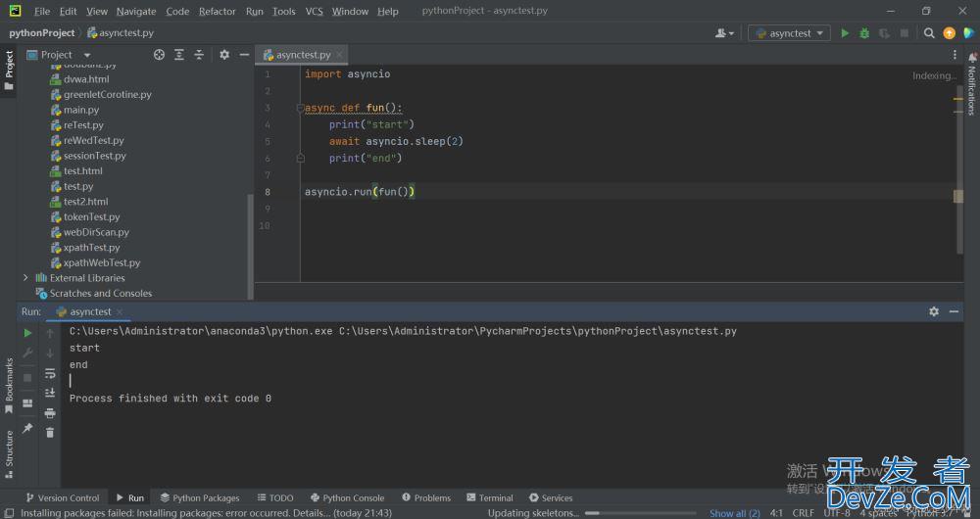Pin the Run tab
Image resolution: width=980 pixels, height=519 pixels.
pyautogui.click(x=27, y=429)
